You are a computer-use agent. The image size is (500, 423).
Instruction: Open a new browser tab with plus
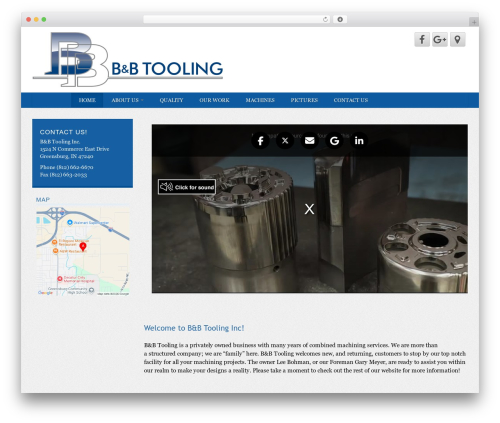click(x=474, y=22)
